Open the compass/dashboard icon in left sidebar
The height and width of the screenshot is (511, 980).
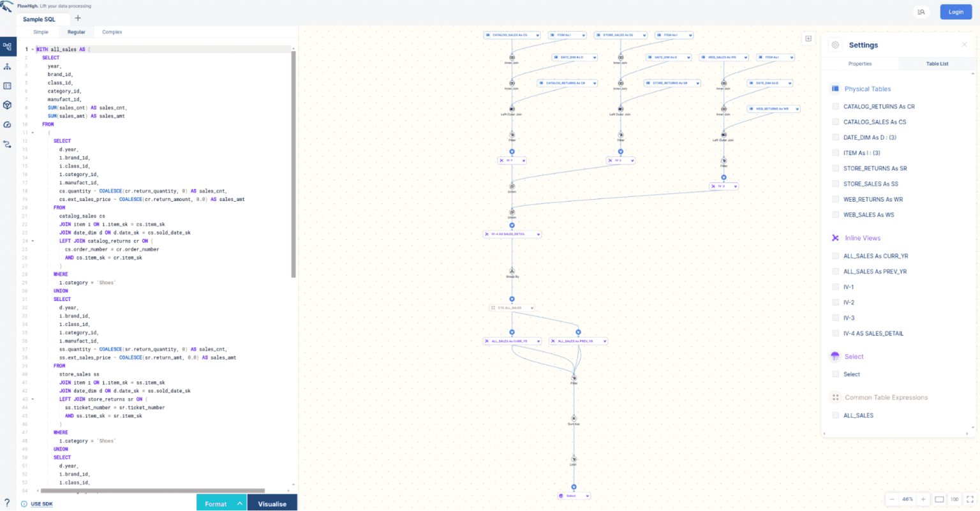7,124
